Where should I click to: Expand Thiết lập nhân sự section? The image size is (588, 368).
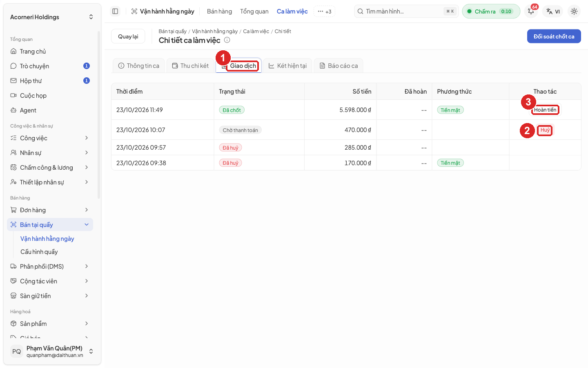click(50, 182)
